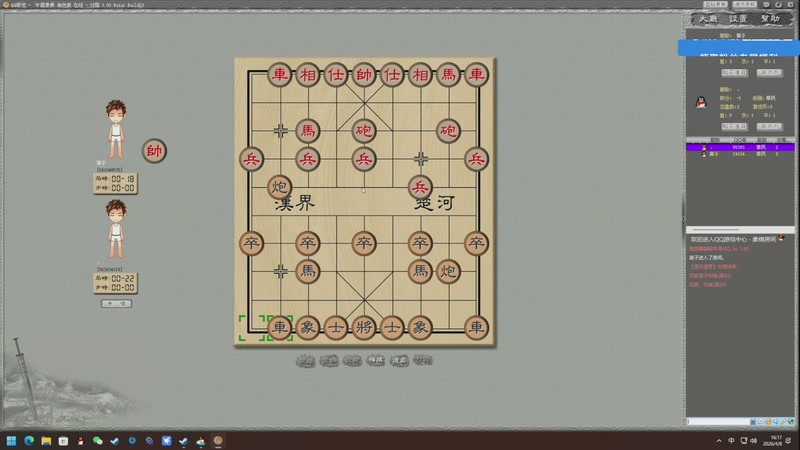
Task: Open File Explorer from the taskbar
Action: point(46,440)
